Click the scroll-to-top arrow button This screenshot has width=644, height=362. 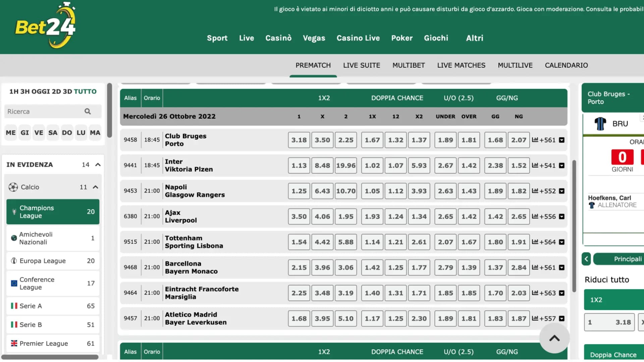pos(554,338)
